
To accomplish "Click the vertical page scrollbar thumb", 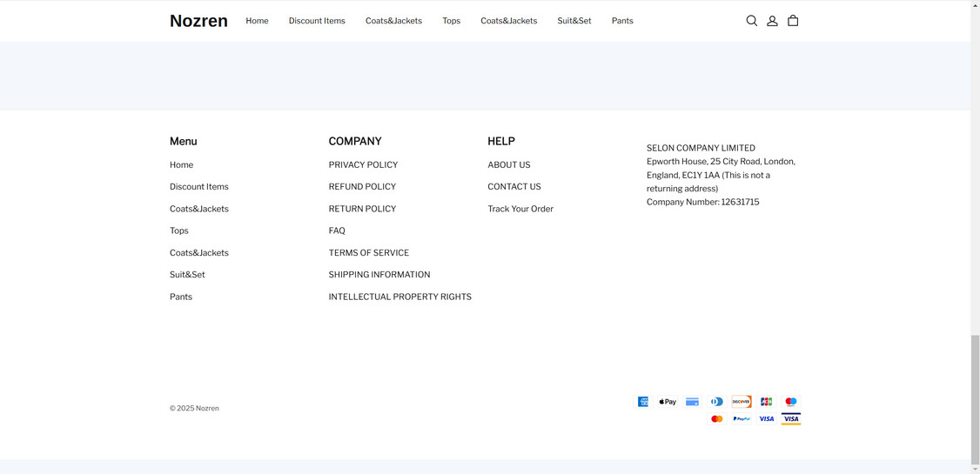I will (x=975, y=399).
